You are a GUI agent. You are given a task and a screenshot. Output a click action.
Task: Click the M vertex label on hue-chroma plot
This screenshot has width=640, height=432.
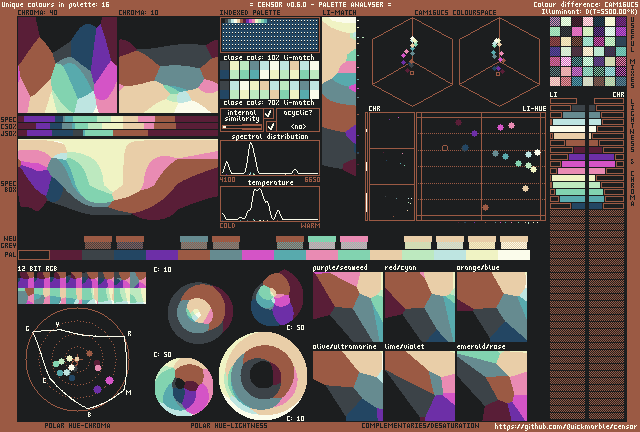(129, 392)
